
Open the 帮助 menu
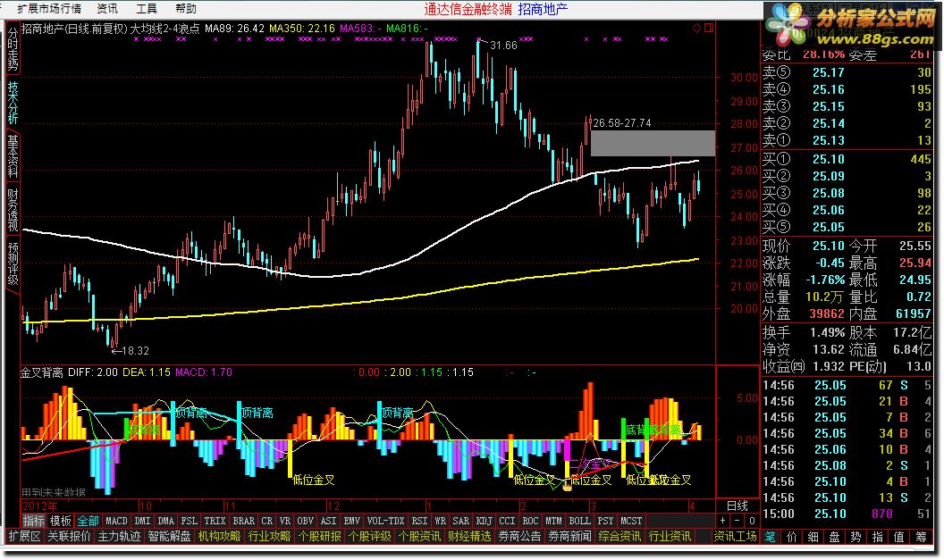tap(186, 8)
